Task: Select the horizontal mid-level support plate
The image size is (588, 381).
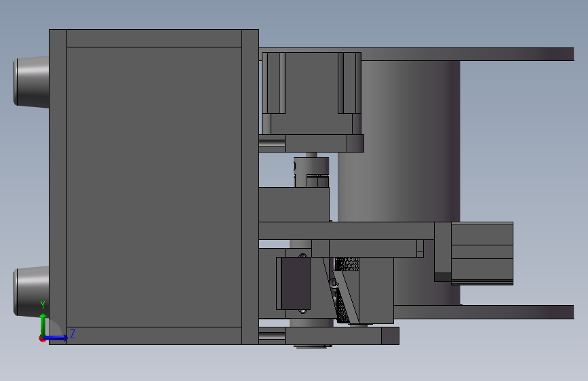Action: (x=347, y=231)
